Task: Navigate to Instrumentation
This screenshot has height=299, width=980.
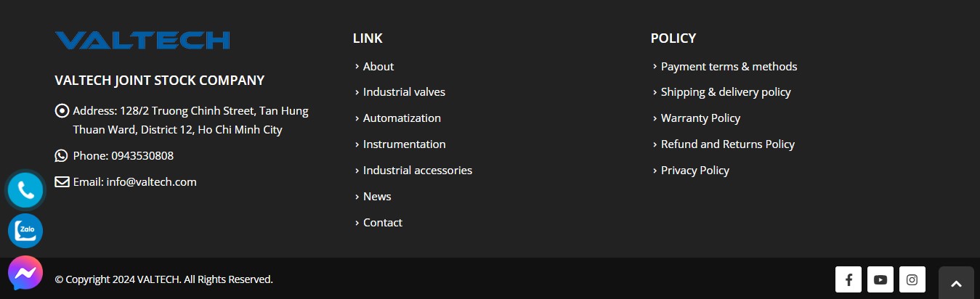Action: [x=404, y=144]
